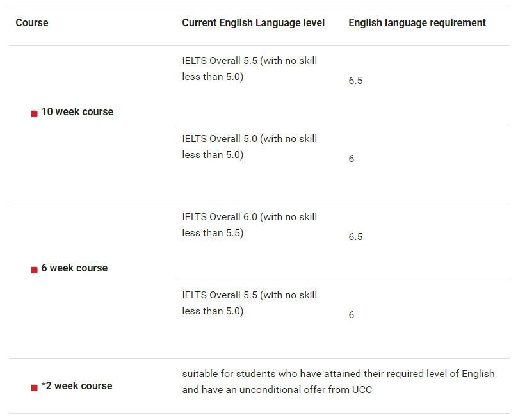Click the 6 requirement for 10 week course
Viewport: 518px width, 420px height.
pyautogui.click(x=352, y=159)
